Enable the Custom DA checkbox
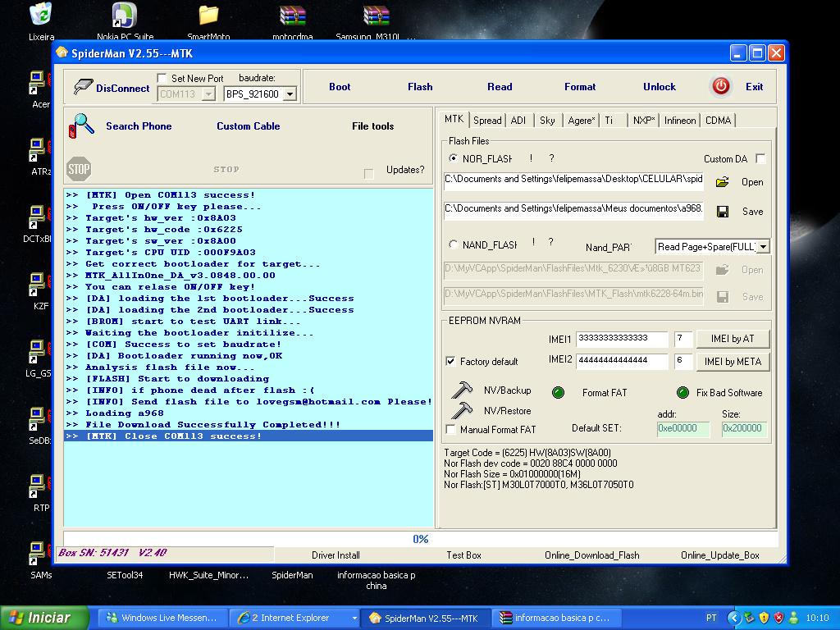This screenshot has height=630, width=840. [x=760, y=158]
